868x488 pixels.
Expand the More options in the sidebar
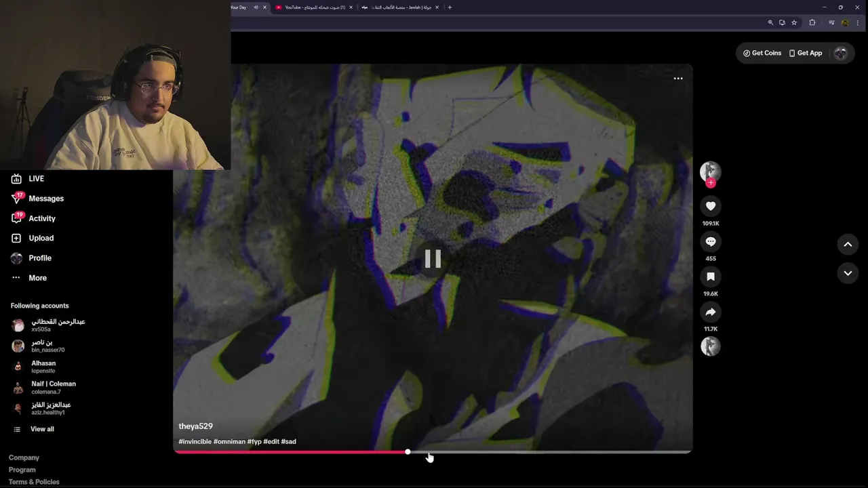pyautogui.click(x=29, y=278)
